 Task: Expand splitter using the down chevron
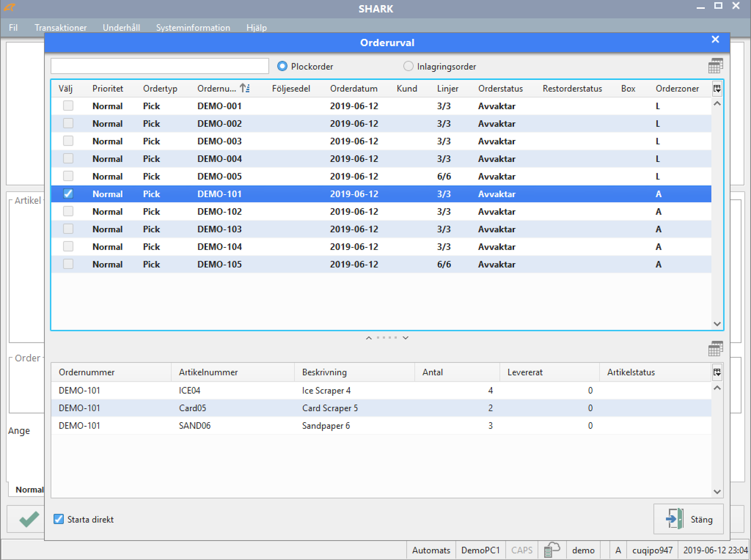pyautogui.click(x=405, y=338)
